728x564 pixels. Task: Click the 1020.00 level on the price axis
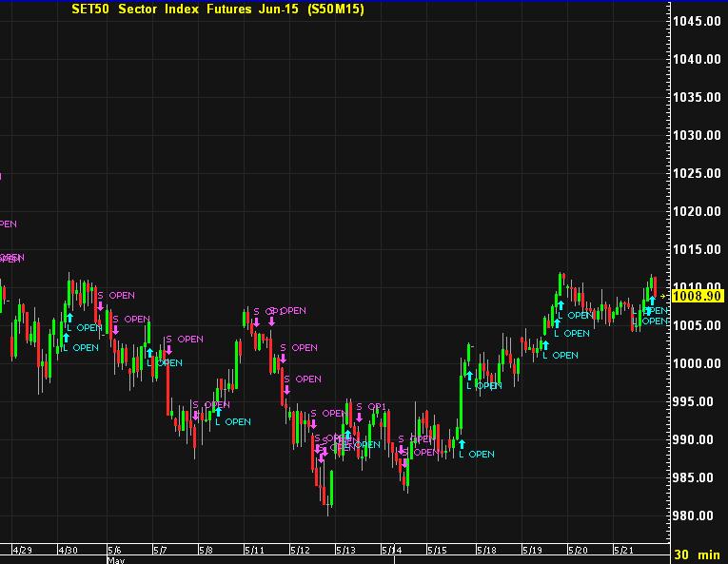(x=696, y=211)
